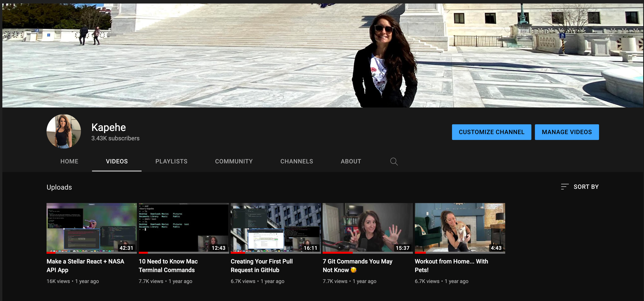Select the Videos tab

click(x=117, y=161)
